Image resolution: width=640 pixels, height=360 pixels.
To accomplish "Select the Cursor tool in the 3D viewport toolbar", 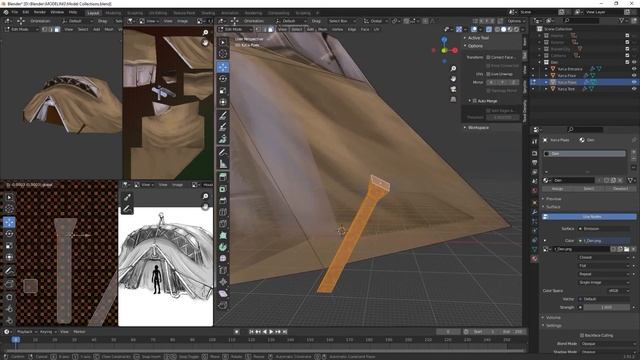I will 223,53.
